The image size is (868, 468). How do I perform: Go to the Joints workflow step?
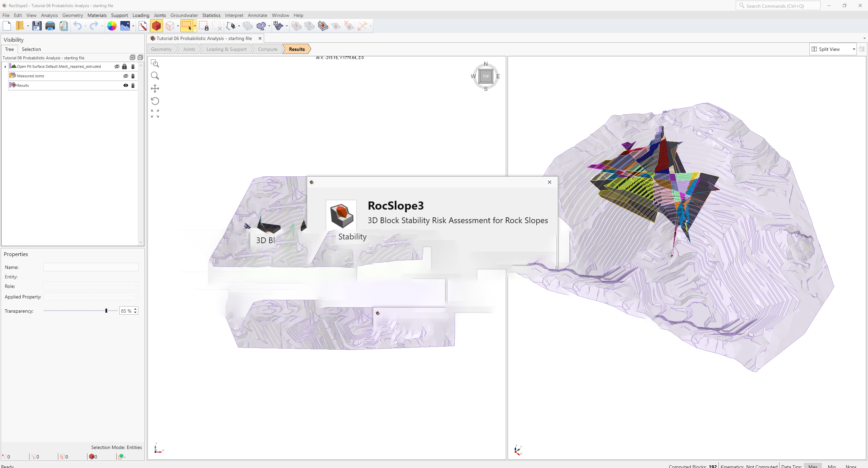189,49
